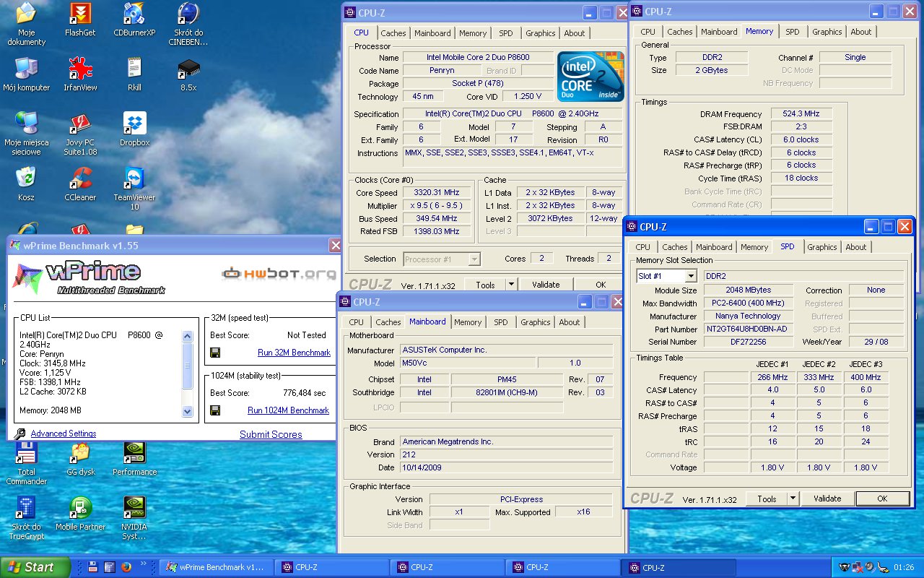Screen dimensions: 924x578
Task: Click Run 1024M Benchmark link
Action: [x=288, y=410]
